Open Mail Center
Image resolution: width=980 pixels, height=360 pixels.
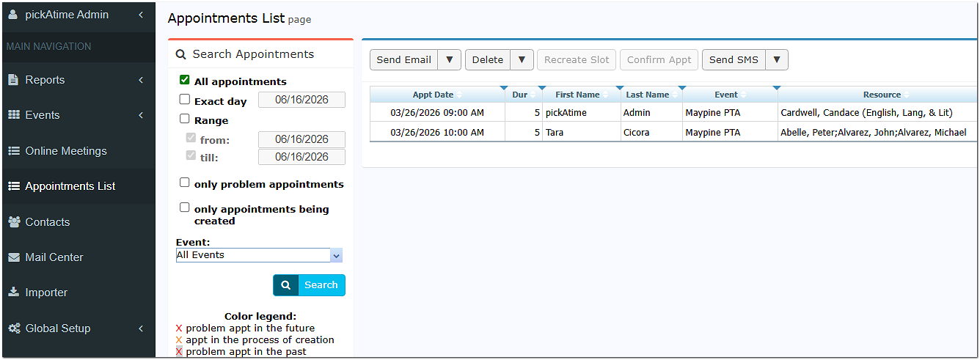click(54, 257)
